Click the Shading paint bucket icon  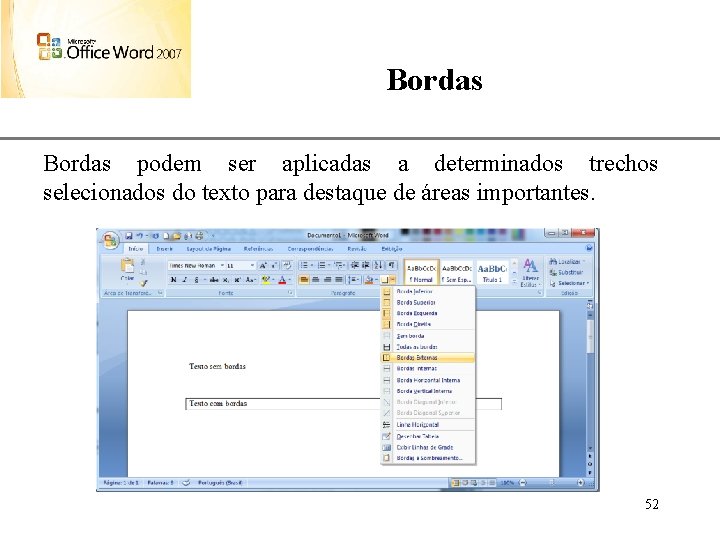[x=368, y=280]
